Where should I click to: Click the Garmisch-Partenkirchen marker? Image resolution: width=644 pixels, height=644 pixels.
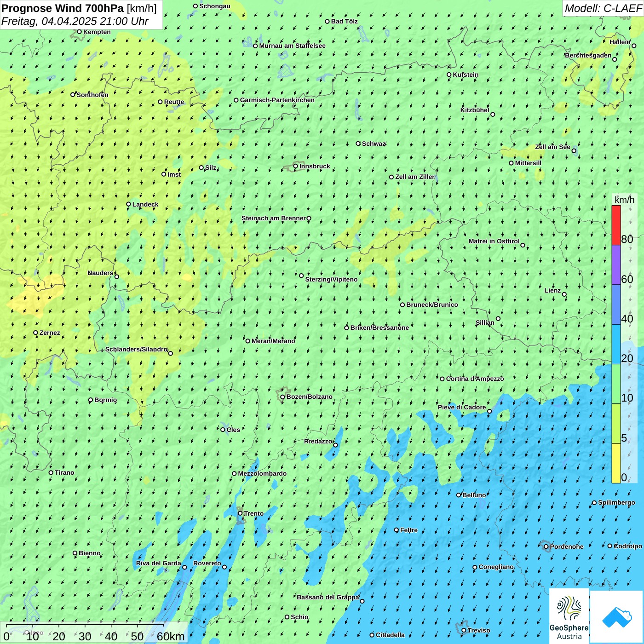pos(236,100)
